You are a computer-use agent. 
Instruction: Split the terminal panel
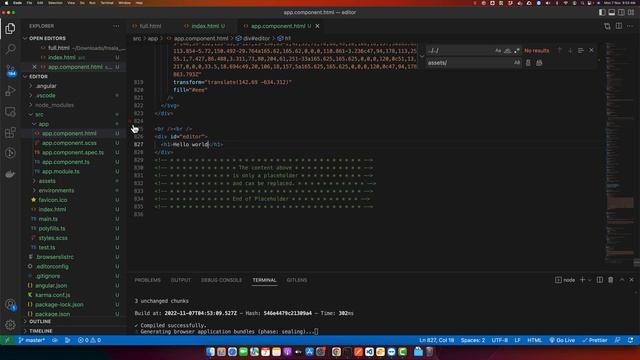[600, 280]
